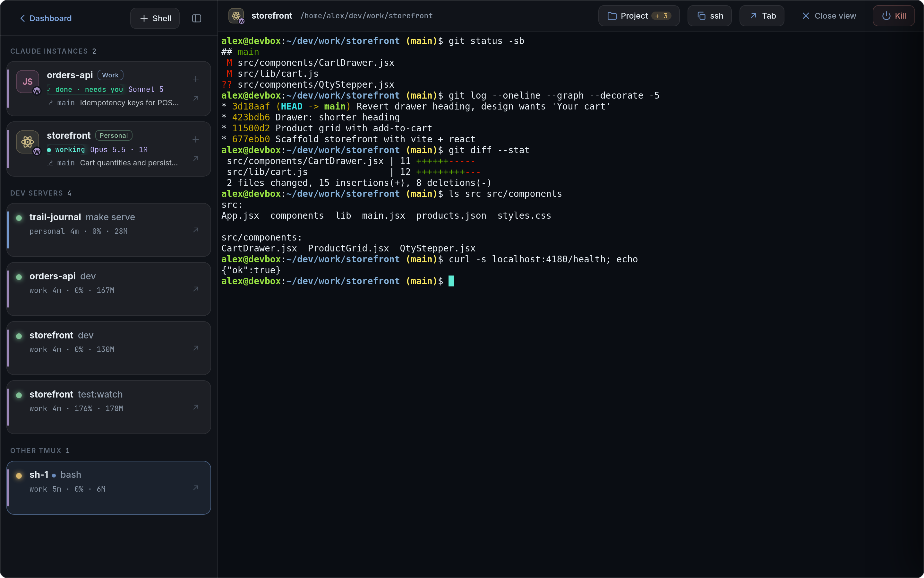Click the React icon on storefront instance card
Screen dimensions: 924x578
point(28,142)
